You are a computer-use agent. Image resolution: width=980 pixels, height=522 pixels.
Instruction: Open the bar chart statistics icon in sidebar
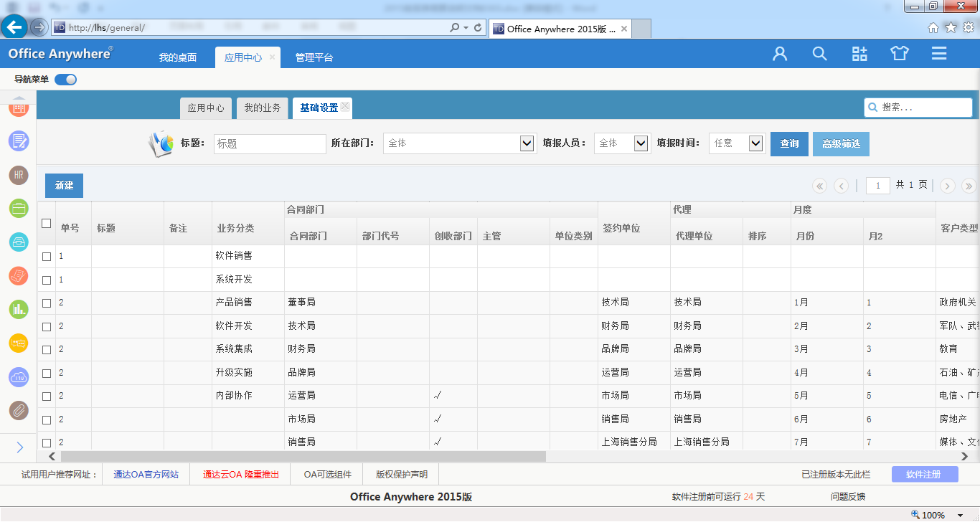(18, 310)
